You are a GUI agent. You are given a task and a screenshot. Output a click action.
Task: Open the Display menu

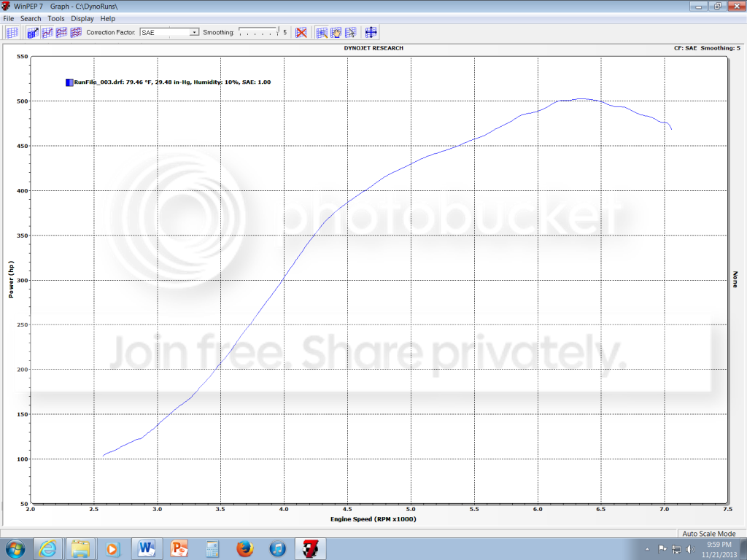coord(82,18)
